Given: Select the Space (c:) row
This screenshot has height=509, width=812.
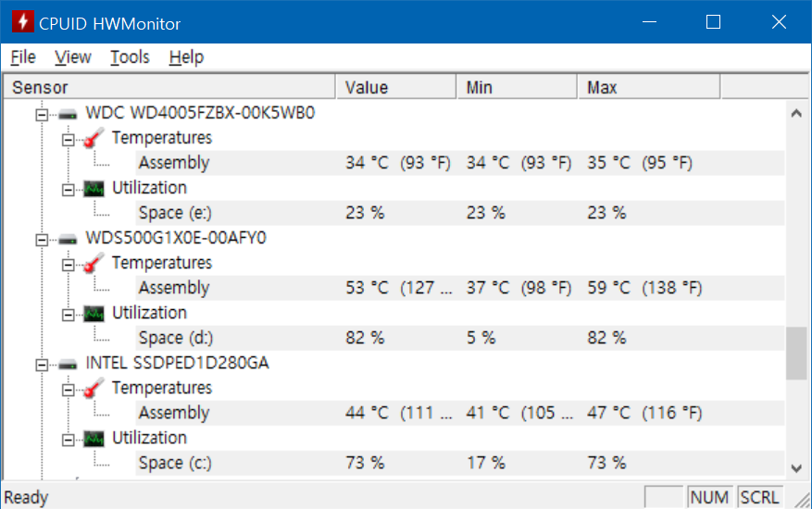Looking at the screenshot, I should click(460, 463).
